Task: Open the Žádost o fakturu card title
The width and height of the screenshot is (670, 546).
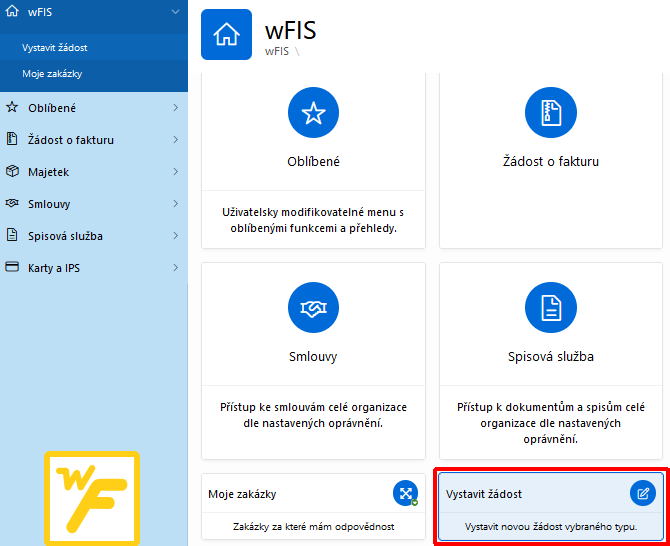Action: (x=551, y=161)
